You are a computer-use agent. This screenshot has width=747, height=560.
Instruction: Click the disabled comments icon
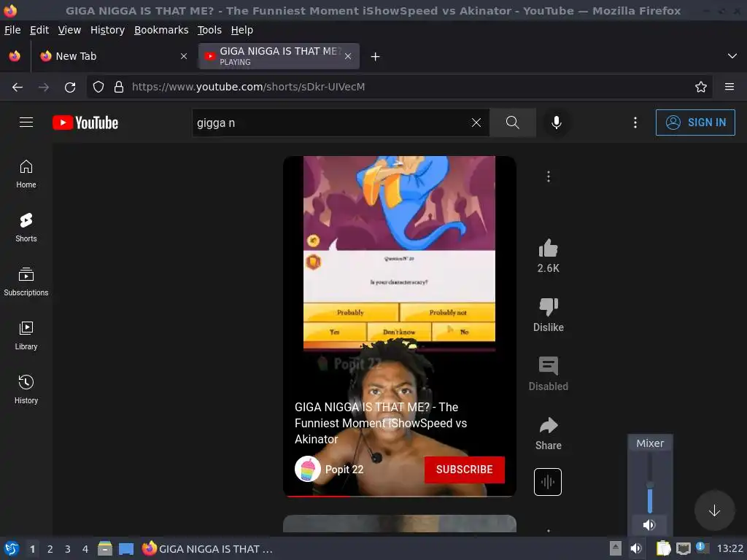(x=549, y=366)
